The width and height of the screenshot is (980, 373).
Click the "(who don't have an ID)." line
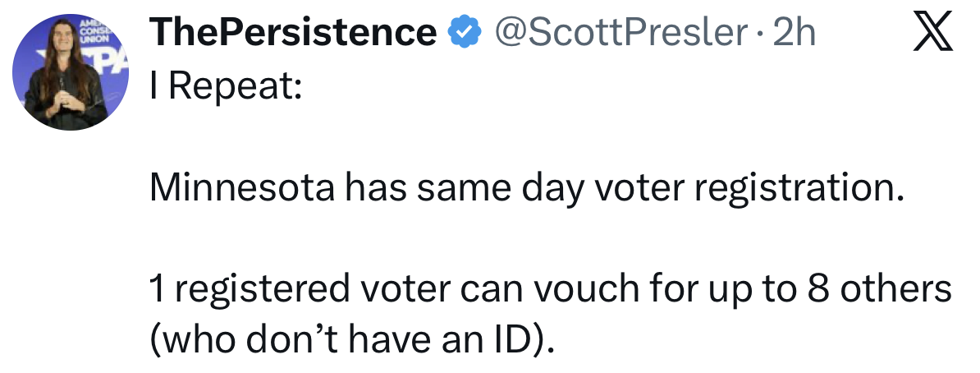coord(352,338)
